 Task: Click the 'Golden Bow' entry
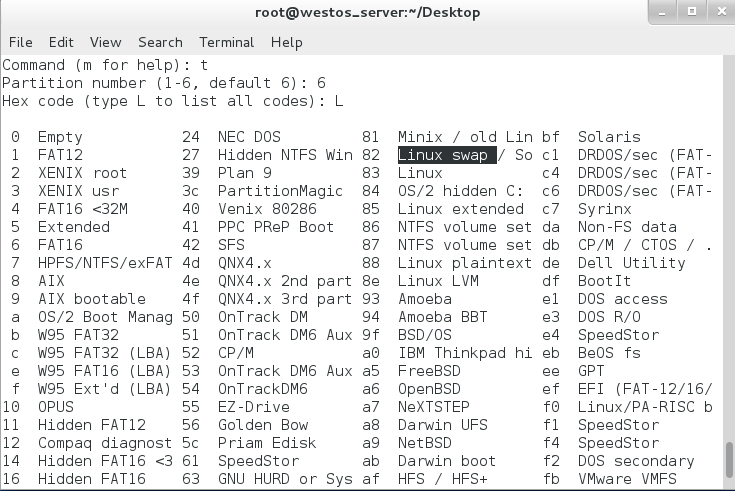(x=263, y=425)
